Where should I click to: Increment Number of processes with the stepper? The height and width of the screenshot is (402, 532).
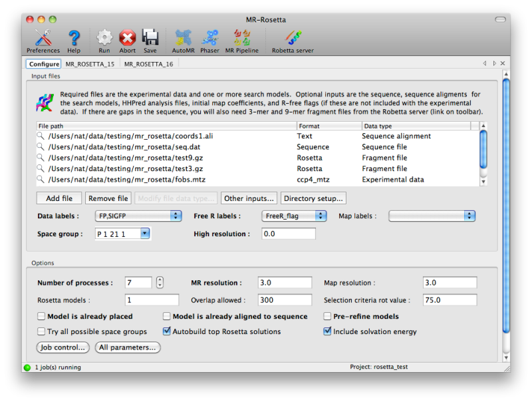160,279
